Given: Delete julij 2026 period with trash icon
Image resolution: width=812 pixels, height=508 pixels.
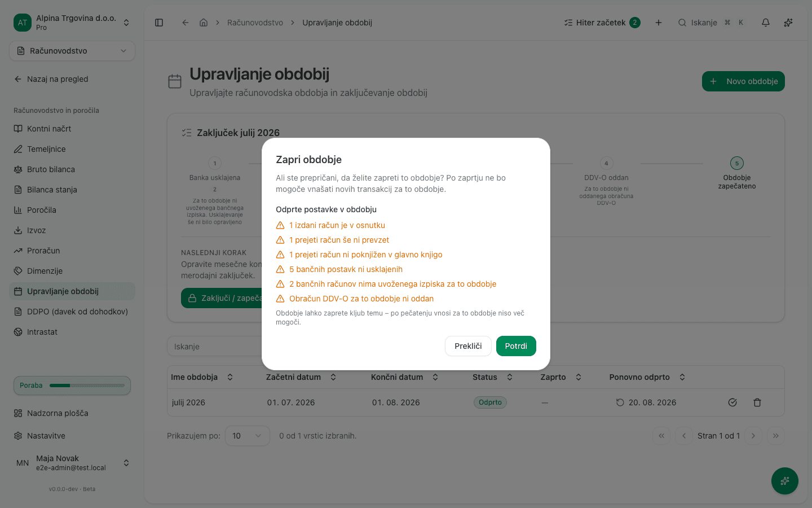Looking at the screenshot, I should click(x=757, y=402).
